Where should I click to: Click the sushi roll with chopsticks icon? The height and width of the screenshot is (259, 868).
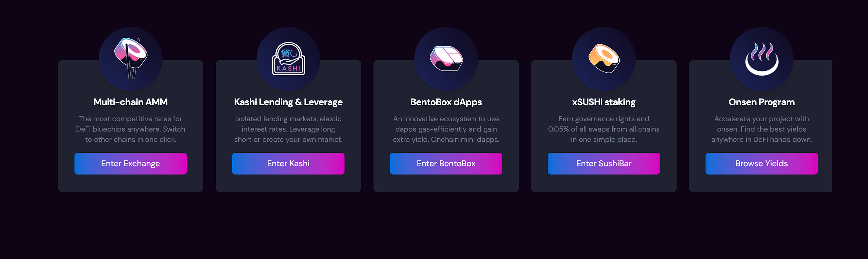point(131,58)
